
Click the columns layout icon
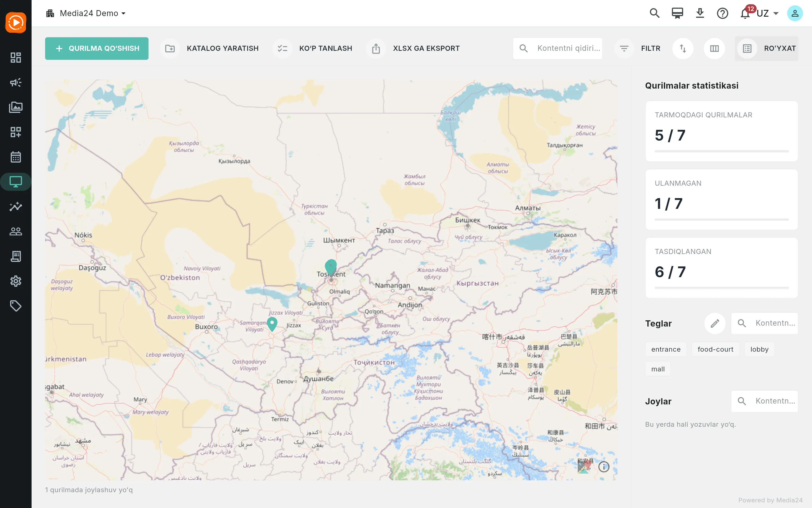click(714, 48)
